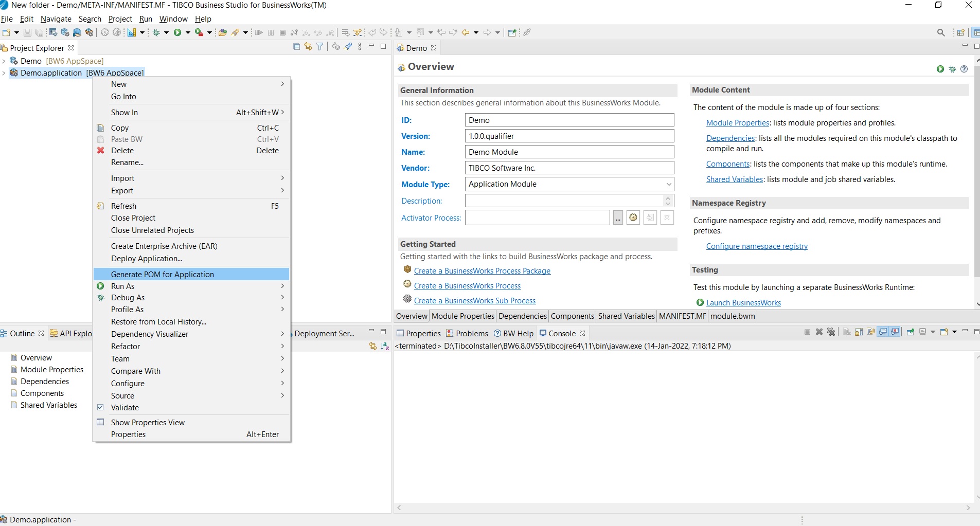Toggle the Validate checkbox in context menu

click(x=101, y=407)
